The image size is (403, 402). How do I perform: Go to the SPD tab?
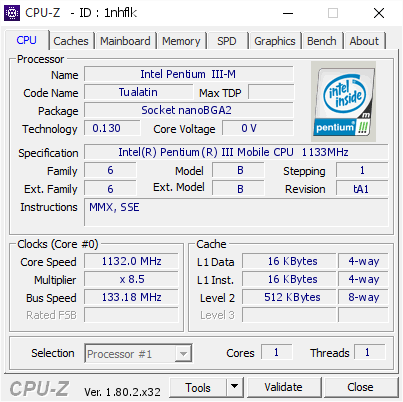pyautogui.click(x=227, y=41)
